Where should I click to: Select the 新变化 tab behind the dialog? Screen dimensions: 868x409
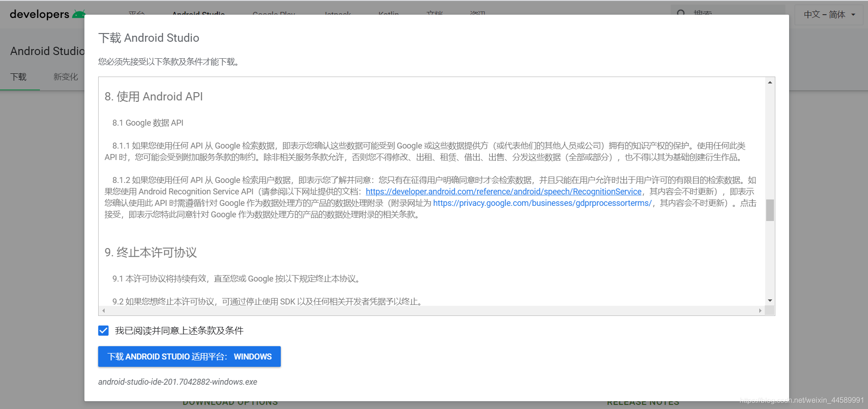click(x=66, y=77)
